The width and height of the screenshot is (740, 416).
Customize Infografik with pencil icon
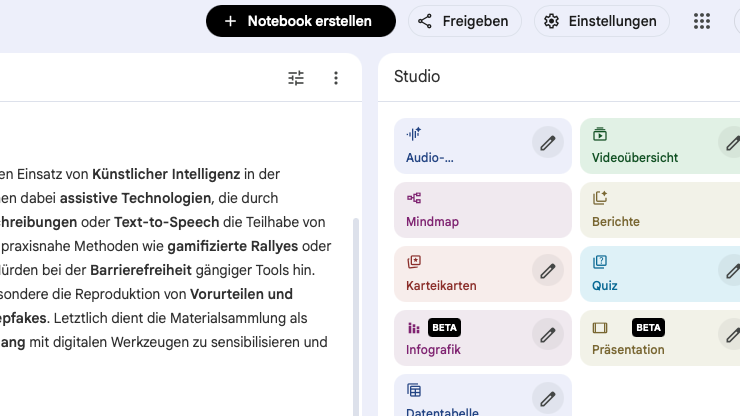[x=547, y=334]
